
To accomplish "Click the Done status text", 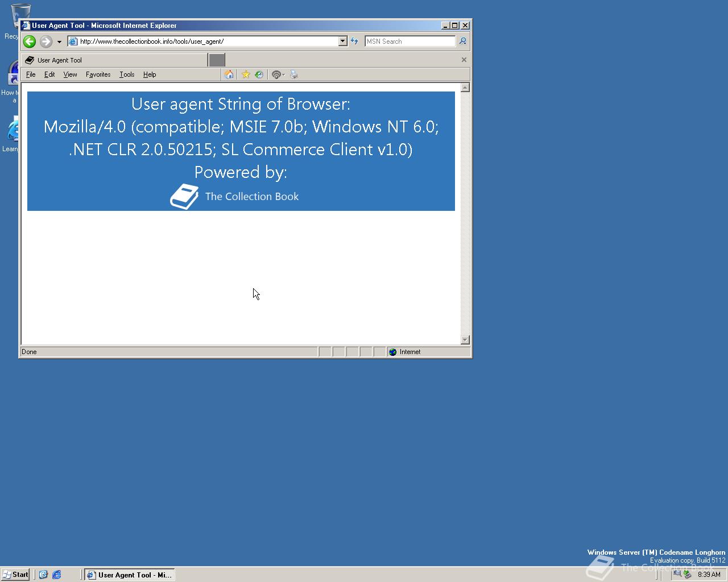I will tap(29, 352).
